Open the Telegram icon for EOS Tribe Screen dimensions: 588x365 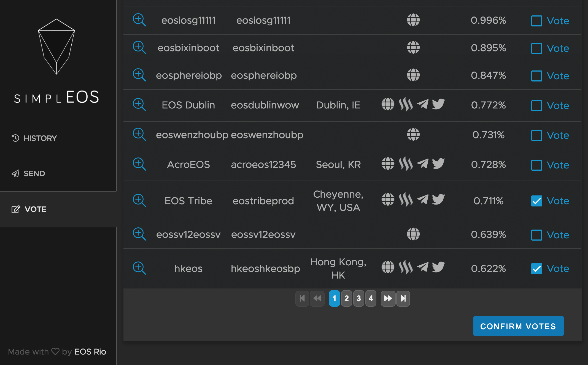pyautogui.click(x=423, y=200)
